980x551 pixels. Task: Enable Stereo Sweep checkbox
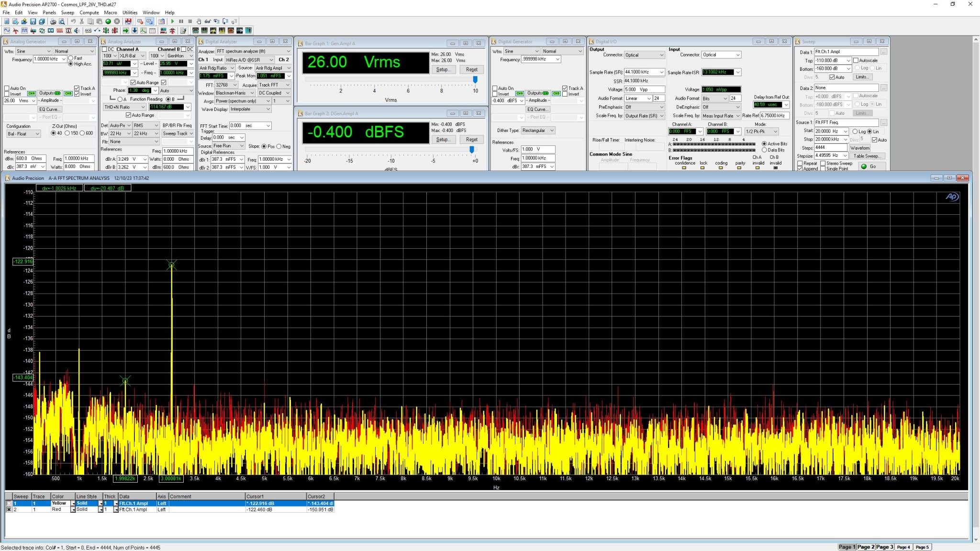[x=823, y=164]
